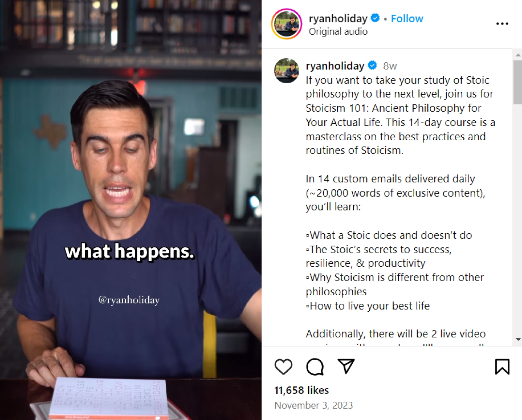Open the three-dot more options menu

pos(502,23)
